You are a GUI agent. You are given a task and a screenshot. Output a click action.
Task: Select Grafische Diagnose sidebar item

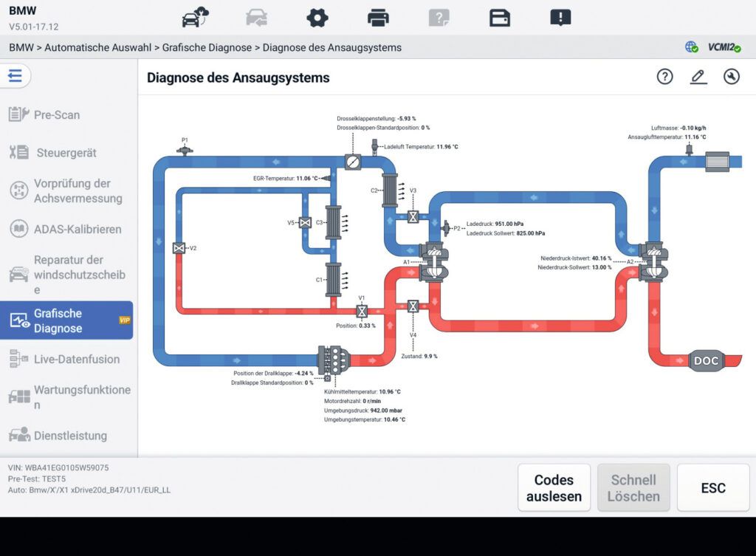(x=66, y=320)
